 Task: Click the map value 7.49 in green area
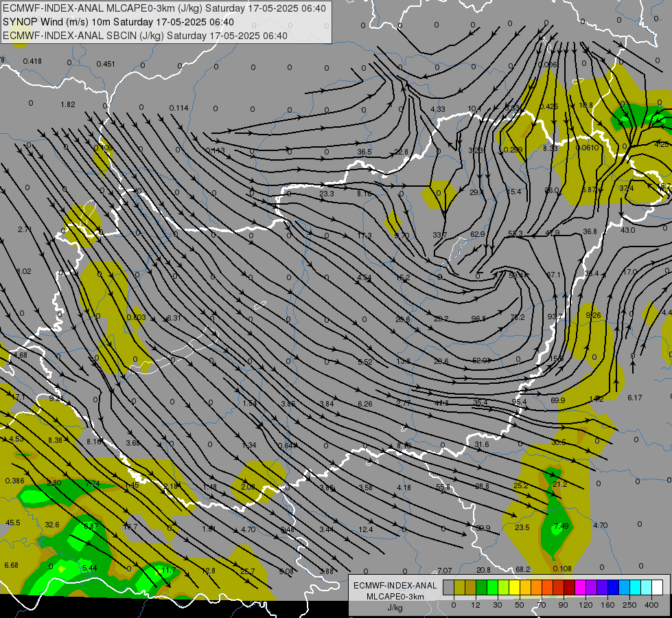pos(561,526)
